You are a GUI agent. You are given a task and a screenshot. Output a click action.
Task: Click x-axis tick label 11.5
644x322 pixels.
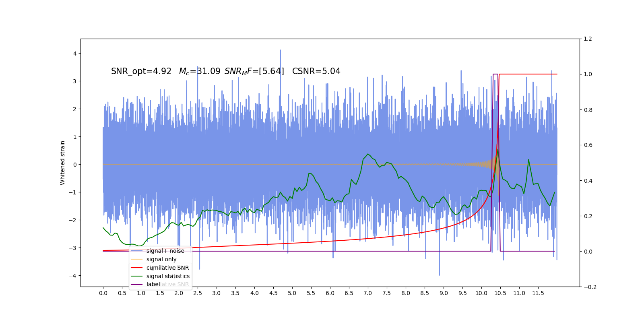coord(538,293)
